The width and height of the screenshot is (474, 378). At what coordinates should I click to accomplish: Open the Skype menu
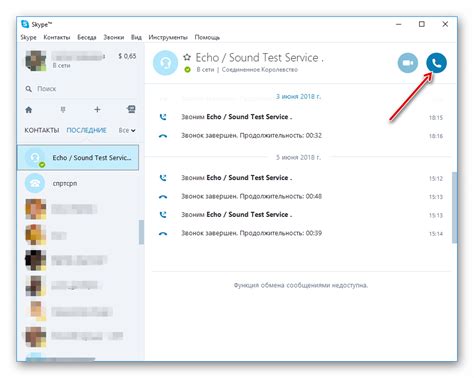point(28,37)
